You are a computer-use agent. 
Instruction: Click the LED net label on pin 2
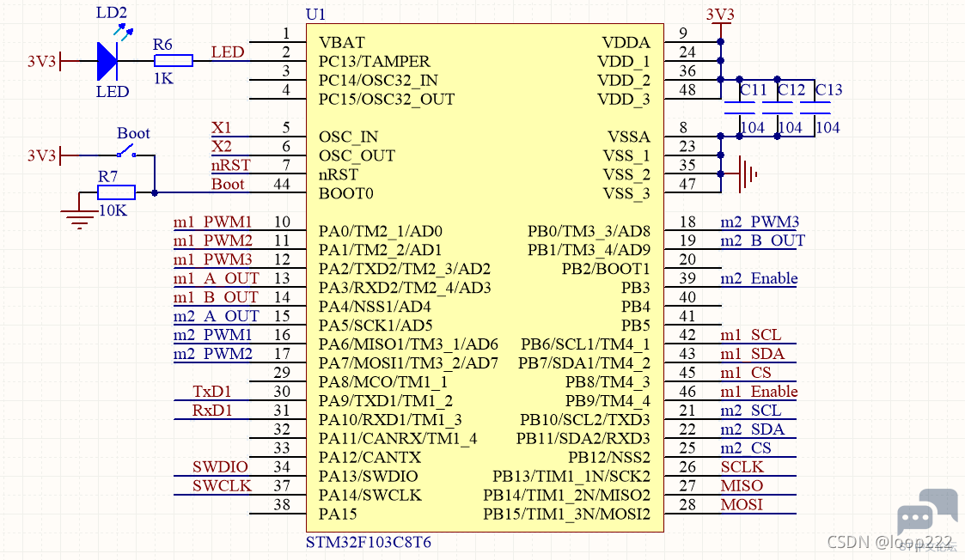pos(228,52)
